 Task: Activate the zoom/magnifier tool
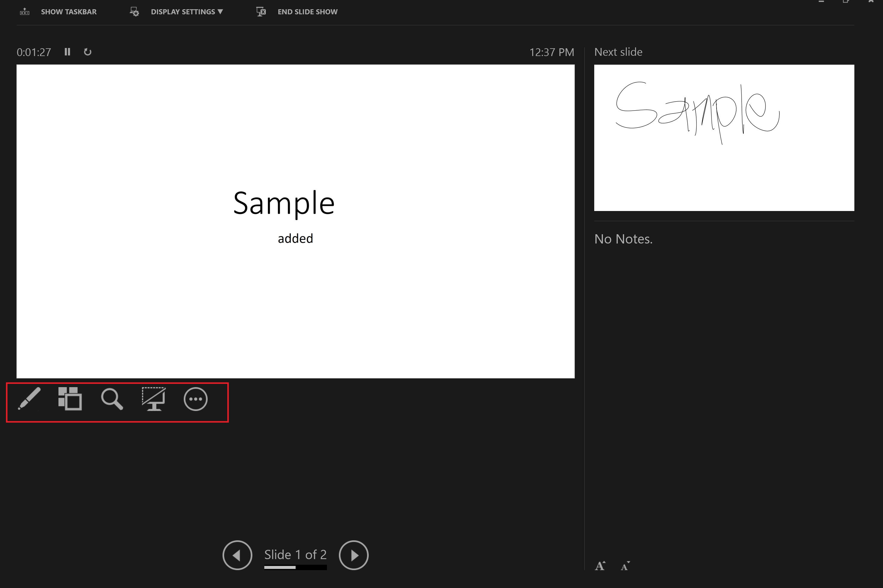111,399
